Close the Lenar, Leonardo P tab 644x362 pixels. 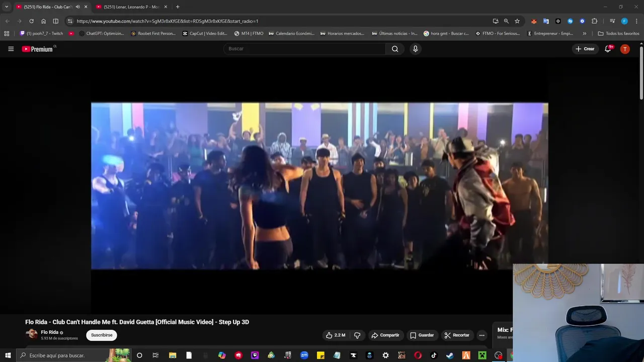(x=166, y=7)
